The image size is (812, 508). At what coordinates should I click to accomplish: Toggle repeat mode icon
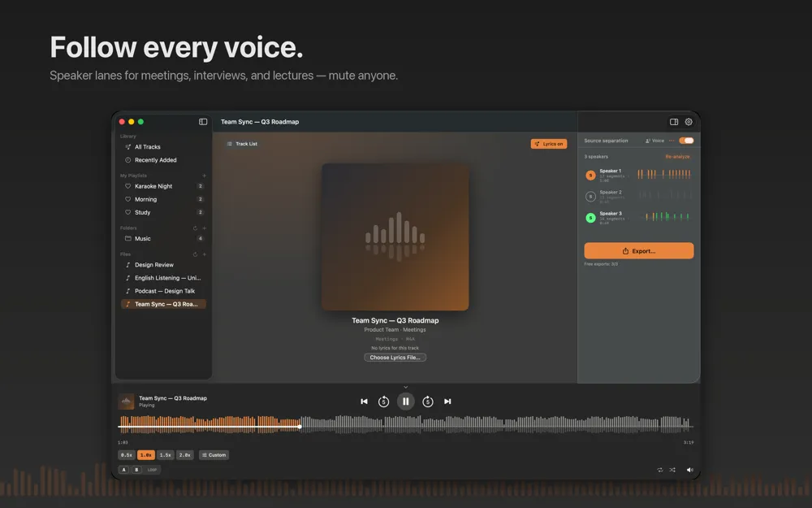click(659, 470)
